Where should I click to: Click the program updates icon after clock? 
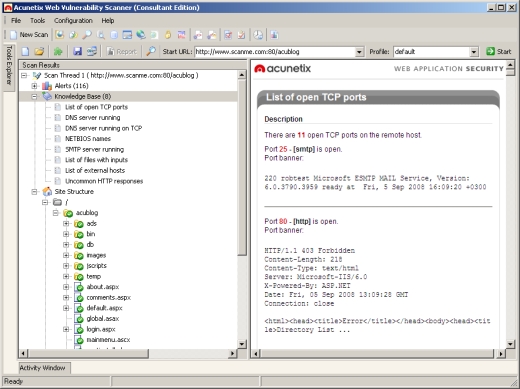[274, 35]
